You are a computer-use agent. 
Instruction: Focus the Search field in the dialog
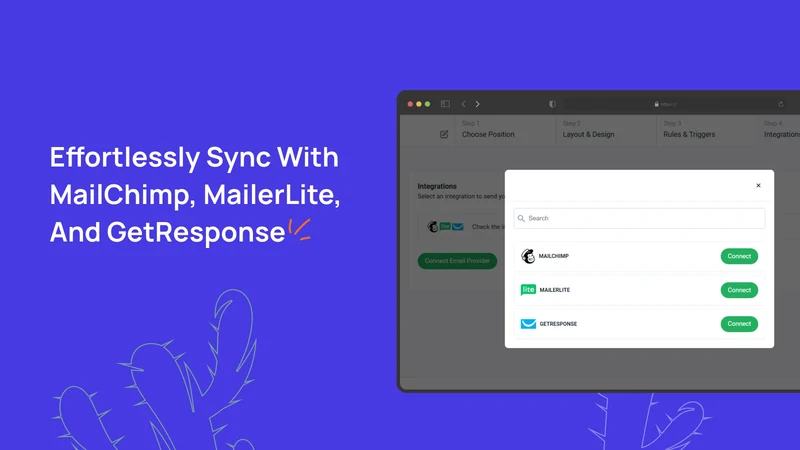[x=639, y=218]
